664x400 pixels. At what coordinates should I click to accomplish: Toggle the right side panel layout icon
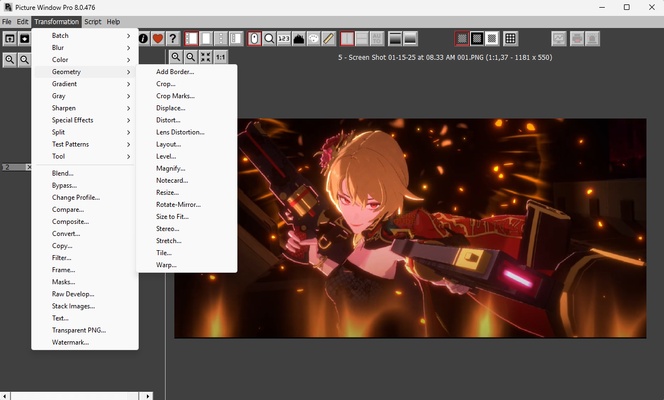(235, 39)
